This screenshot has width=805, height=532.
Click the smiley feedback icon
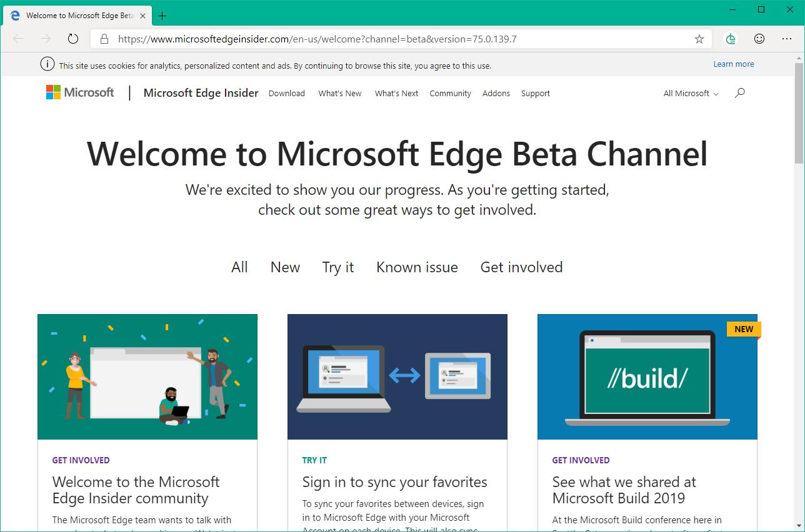point(759,39)
